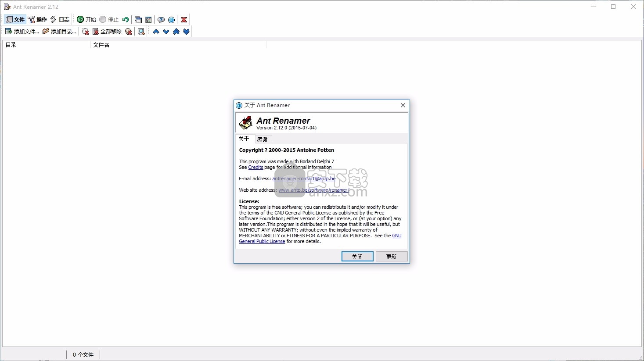Click the 关闭 button
644x361 pixels.
(357, 257)
